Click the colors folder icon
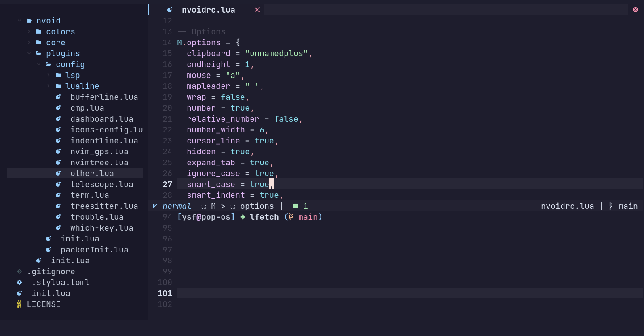The image size is (644, 336). 39,31
